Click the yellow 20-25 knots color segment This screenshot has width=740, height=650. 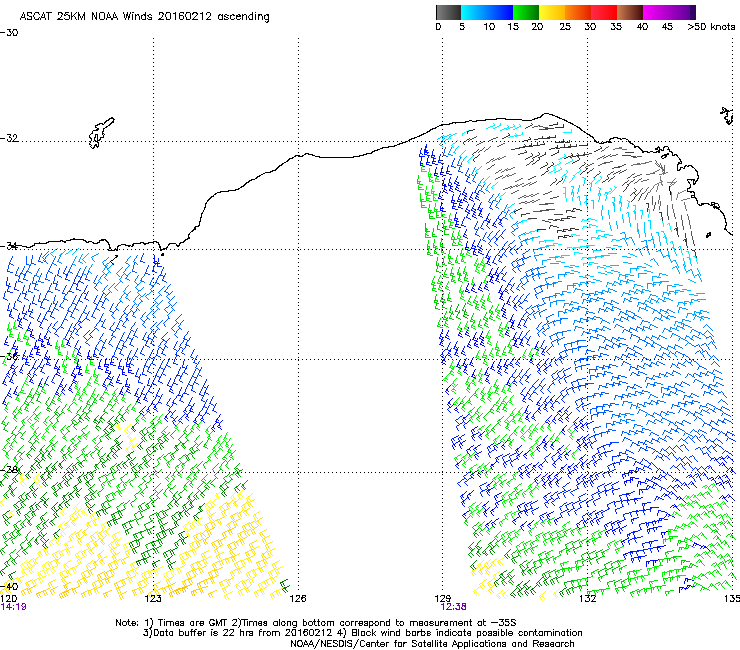tap(552, 12)
